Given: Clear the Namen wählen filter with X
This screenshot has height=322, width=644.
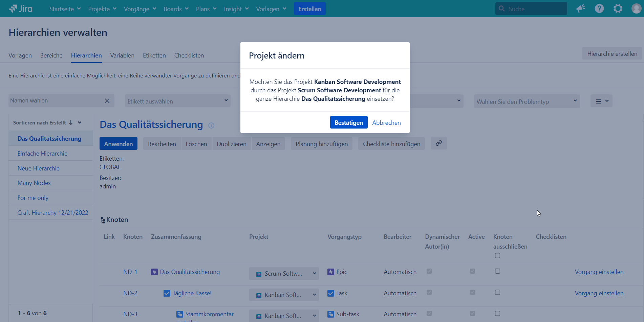Looking at the screenshot, I should coord(107,101).
